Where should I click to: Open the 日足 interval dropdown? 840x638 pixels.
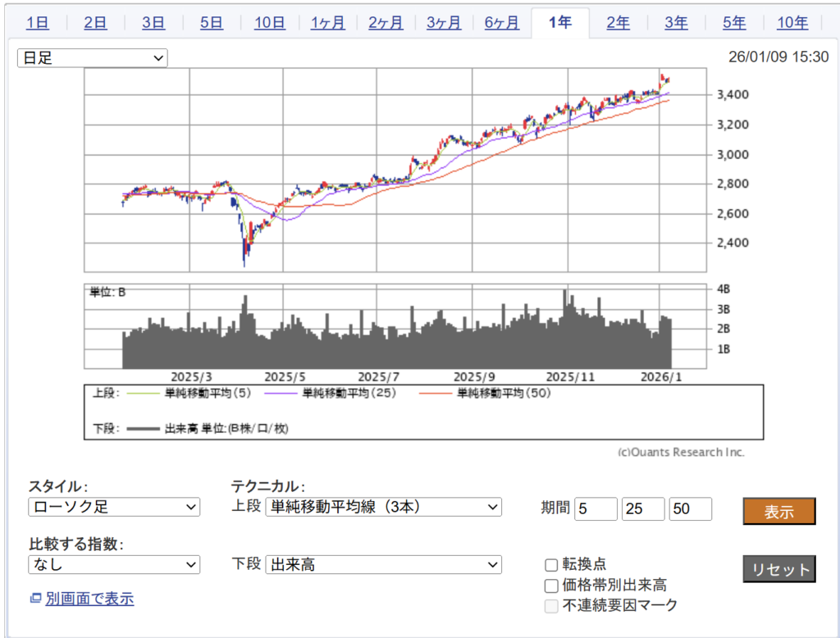point(93,58)
